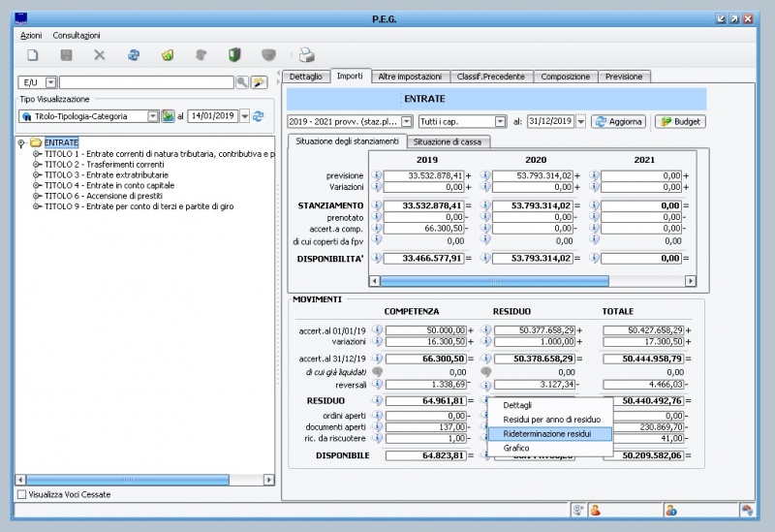Open the Titolo-Tipologia-Categoria dropdown
This screenshot has height=532, width=775.
[152, 116]
